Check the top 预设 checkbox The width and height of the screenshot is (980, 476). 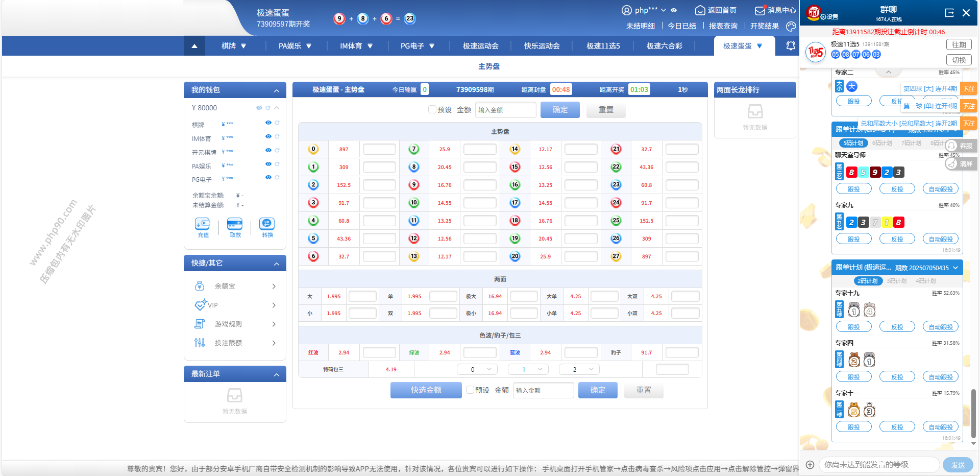coord(432,109)
